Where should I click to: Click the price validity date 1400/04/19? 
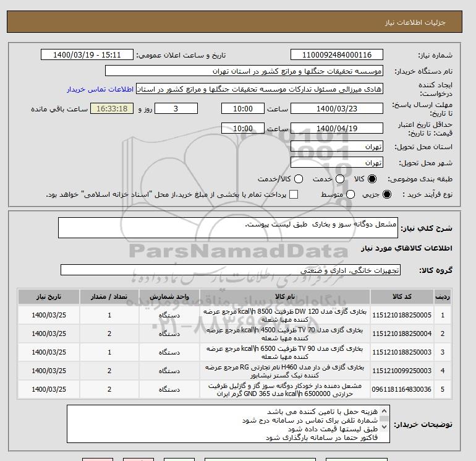[x=337, y=128]
